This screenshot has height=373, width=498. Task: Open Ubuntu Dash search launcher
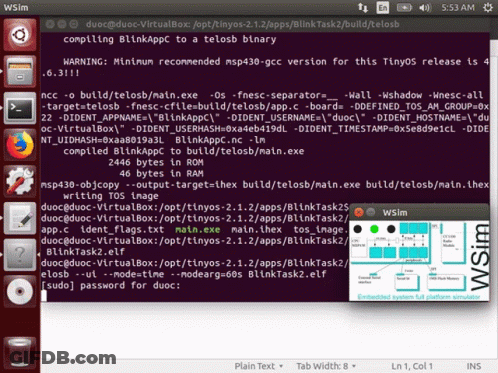point(20,35)
